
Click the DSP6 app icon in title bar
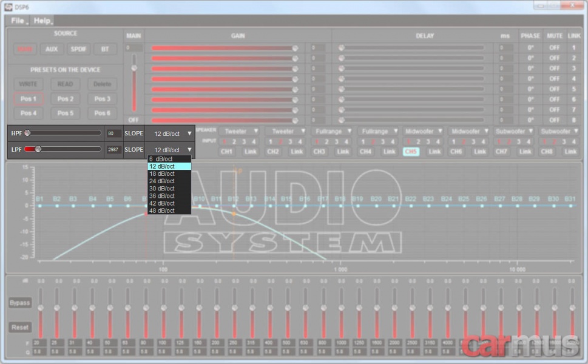tap(8, 7)
